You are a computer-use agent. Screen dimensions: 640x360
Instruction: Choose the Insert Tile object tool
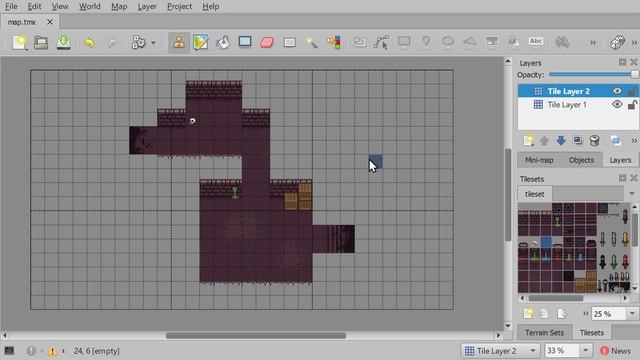pyautogui.click(x=492, y=42)
